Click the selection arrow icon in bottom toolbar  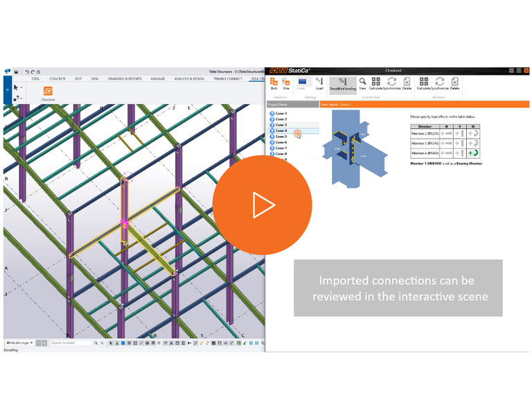coord(111,343)
